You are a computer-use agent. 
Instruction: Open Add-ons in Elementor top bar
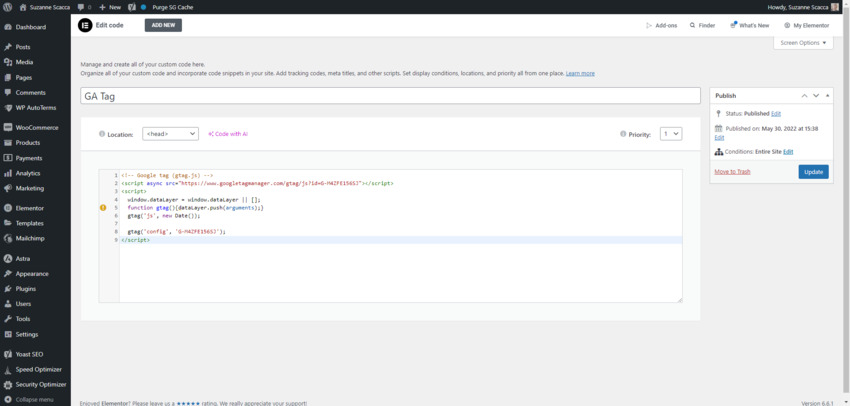(x=662, y=25)
